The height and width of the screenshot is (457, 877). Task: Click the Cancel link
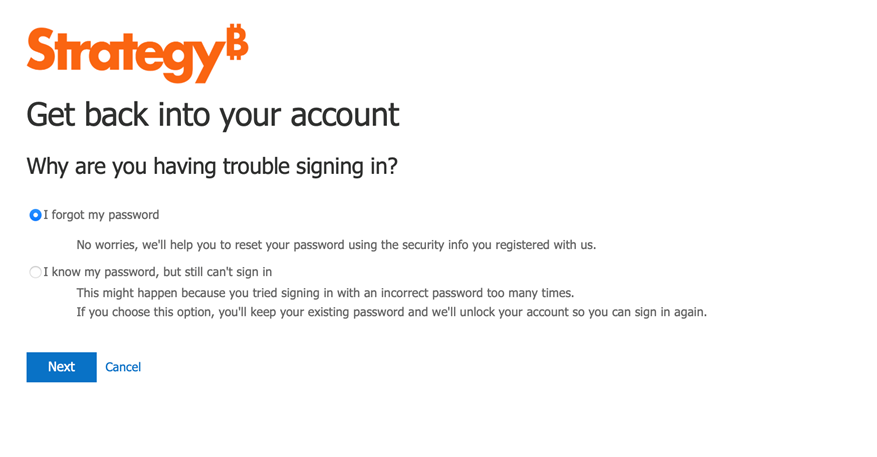click(x=123, y=367)
